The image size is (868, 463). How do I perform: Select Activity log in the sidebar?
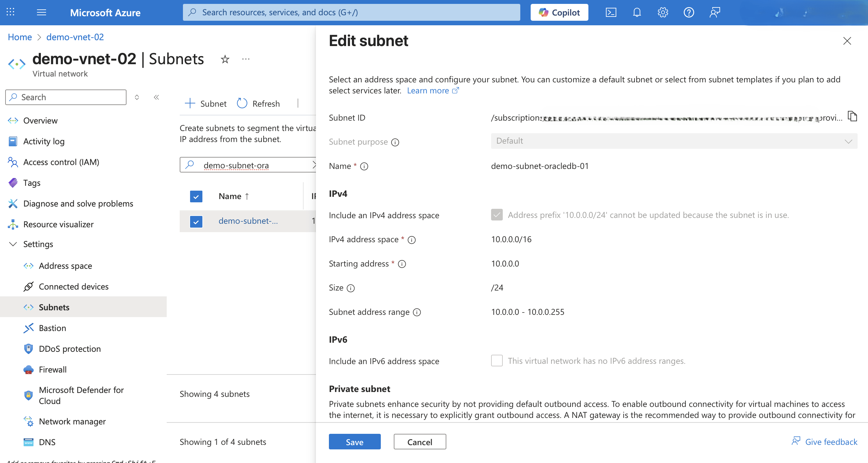(44, 141)
